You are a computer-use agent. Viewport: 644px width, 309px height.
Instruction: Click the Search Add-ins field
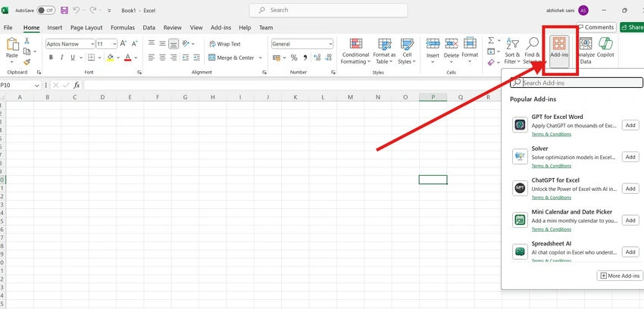(x=577, y=83)
